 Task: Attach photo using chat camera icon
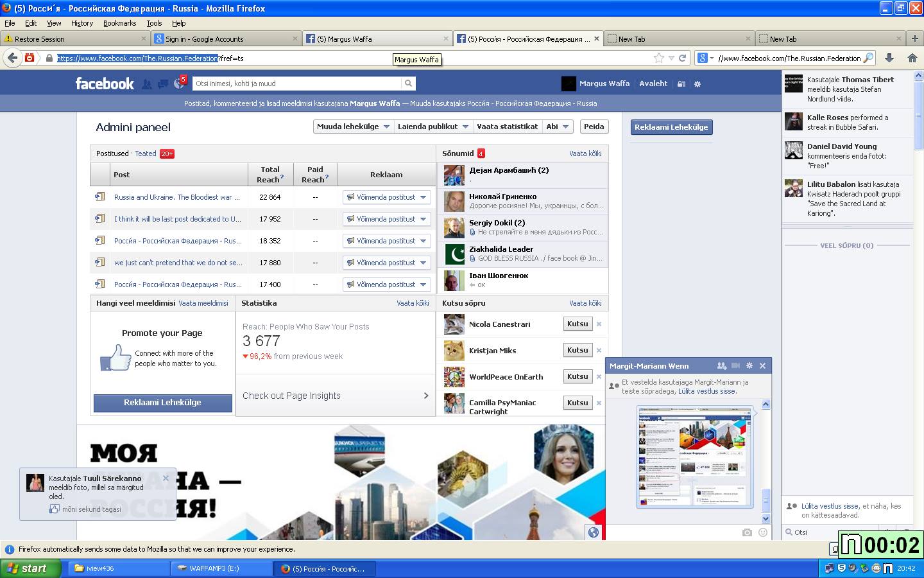tap(747, 532)
